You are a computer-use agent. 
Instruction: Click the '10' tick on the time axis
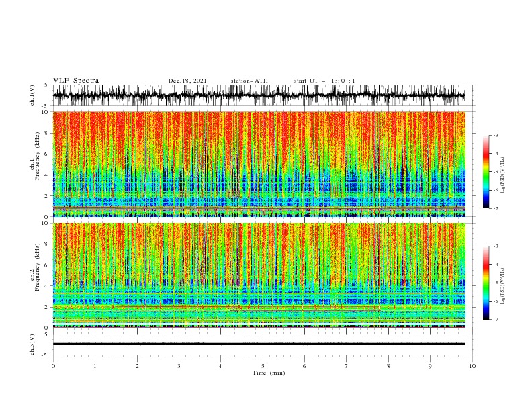[472, 366]
